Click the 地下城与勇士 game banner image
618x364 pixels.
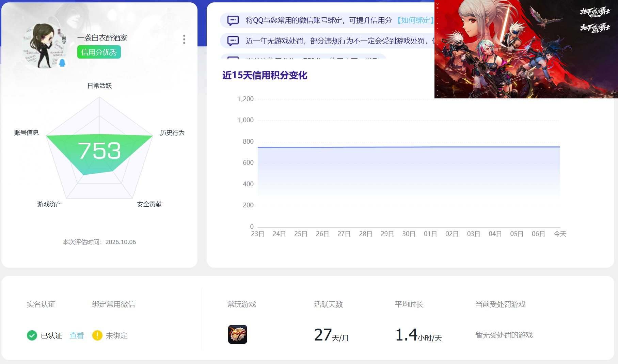[526, 49]
